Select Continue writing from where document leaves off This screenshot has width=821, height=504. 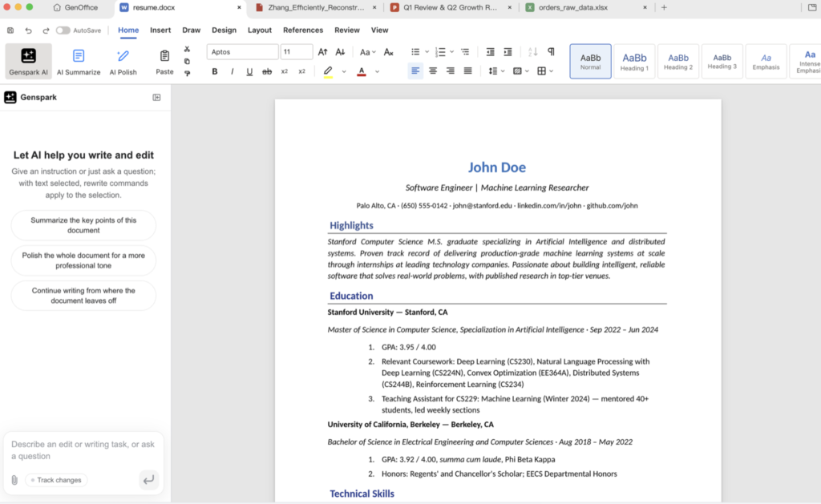(x=83, y=296)
